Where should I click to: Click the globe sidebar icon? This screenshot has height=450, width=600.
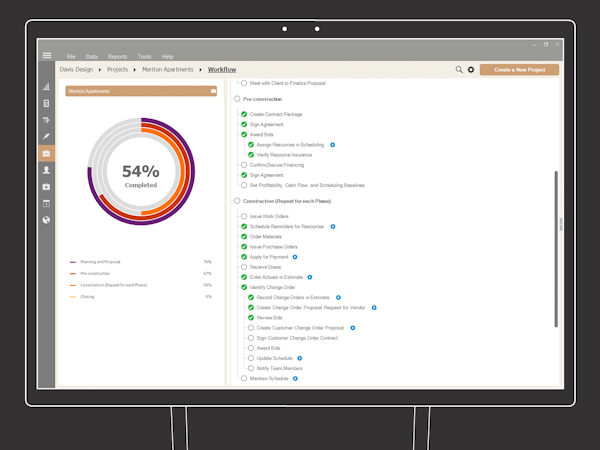(x=47, y=220)
